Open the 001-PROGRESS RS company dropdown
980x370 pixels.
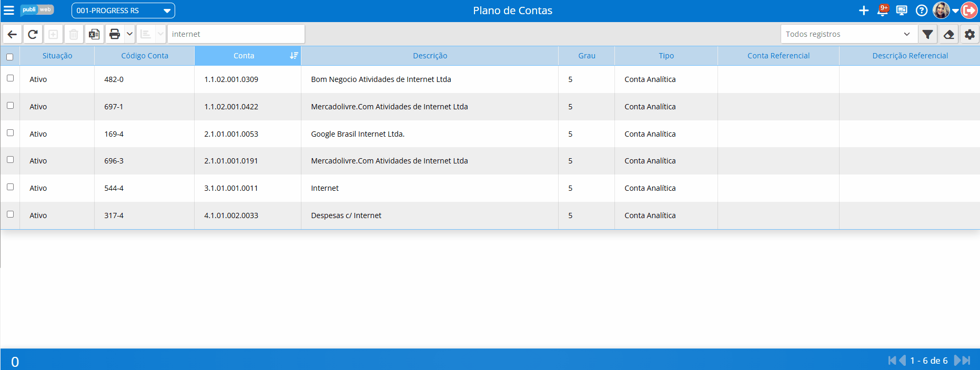[x=123, y=11]
